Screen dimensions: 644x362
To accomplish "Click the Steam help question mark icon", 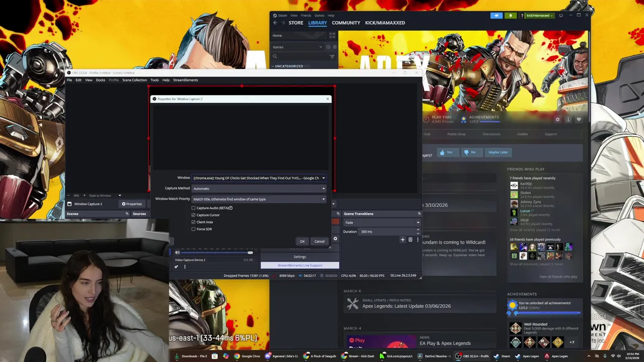I will [522, 15].
